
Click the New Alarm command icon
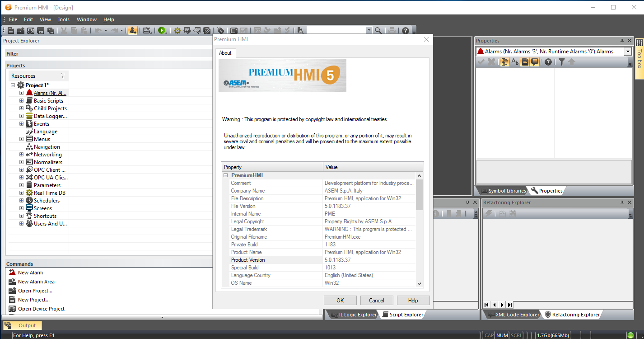click(x=12, y=273)
